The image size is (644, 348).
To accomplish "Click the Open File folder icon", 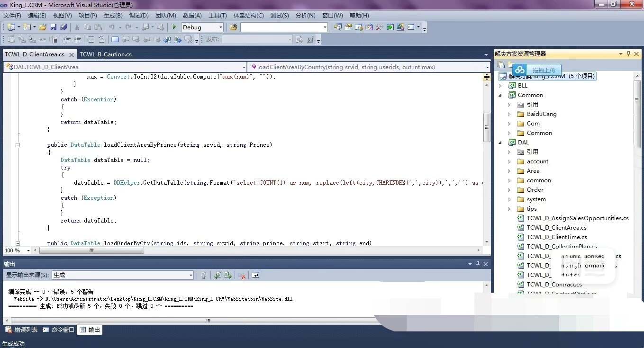I will coord(43,27).
